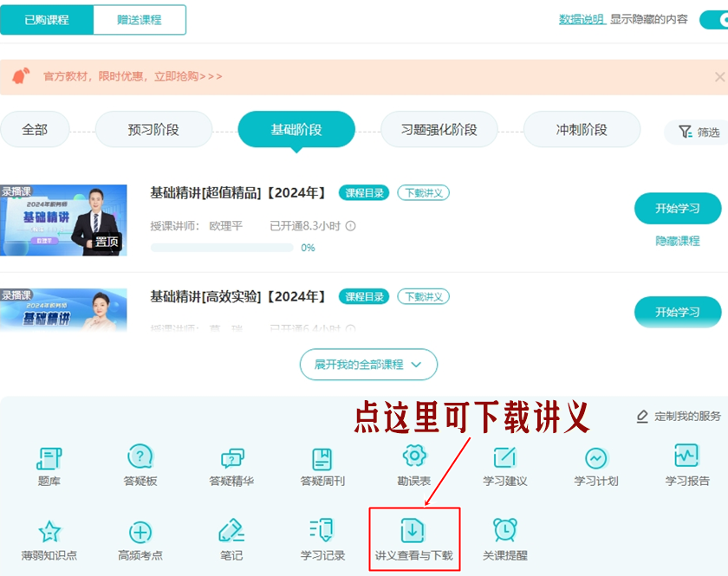
Task: Open the 筛选 filter dropdown
Action: point(699,132)
